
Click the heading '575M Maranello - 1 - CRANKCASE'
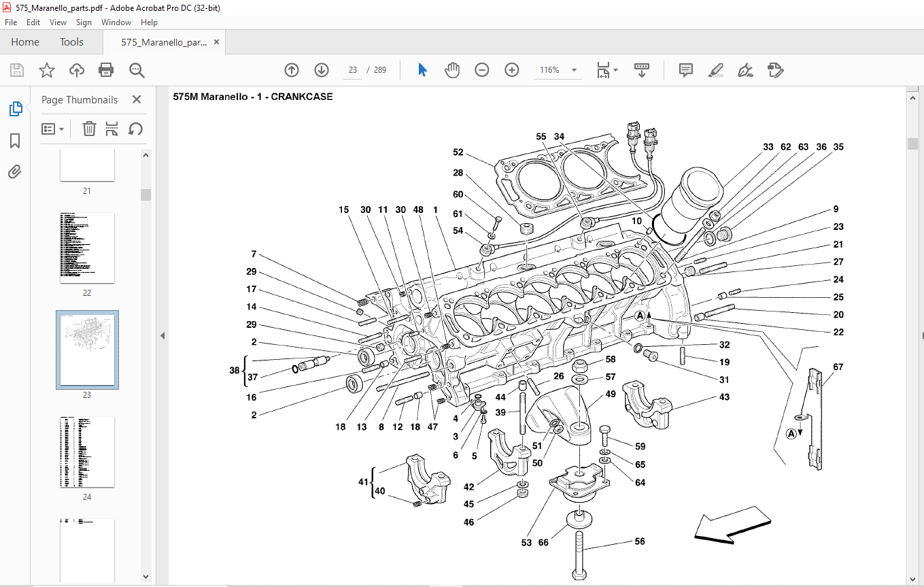click(x=253, y=97)
